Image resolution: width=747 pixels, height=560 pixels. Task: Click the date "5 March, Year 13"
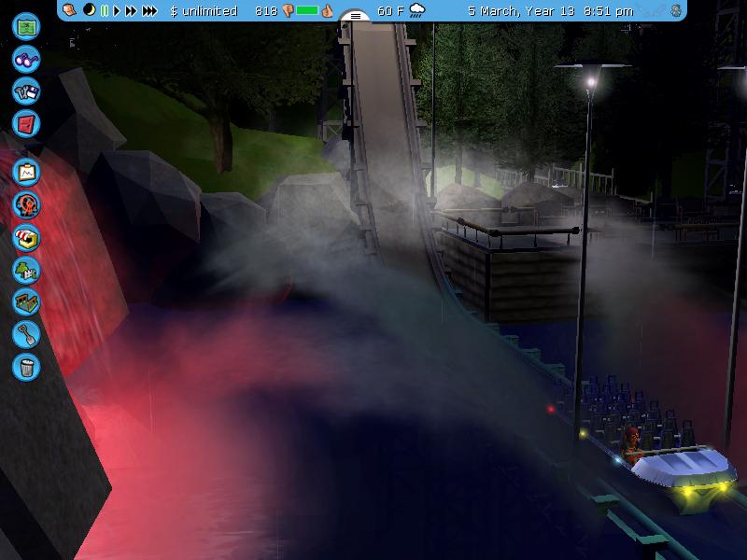point(521,11)
